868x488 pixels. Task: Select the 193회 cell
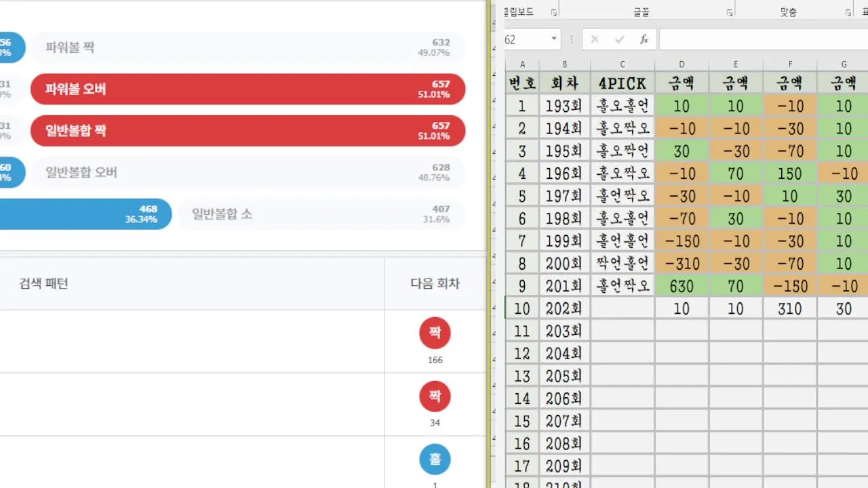565,106
